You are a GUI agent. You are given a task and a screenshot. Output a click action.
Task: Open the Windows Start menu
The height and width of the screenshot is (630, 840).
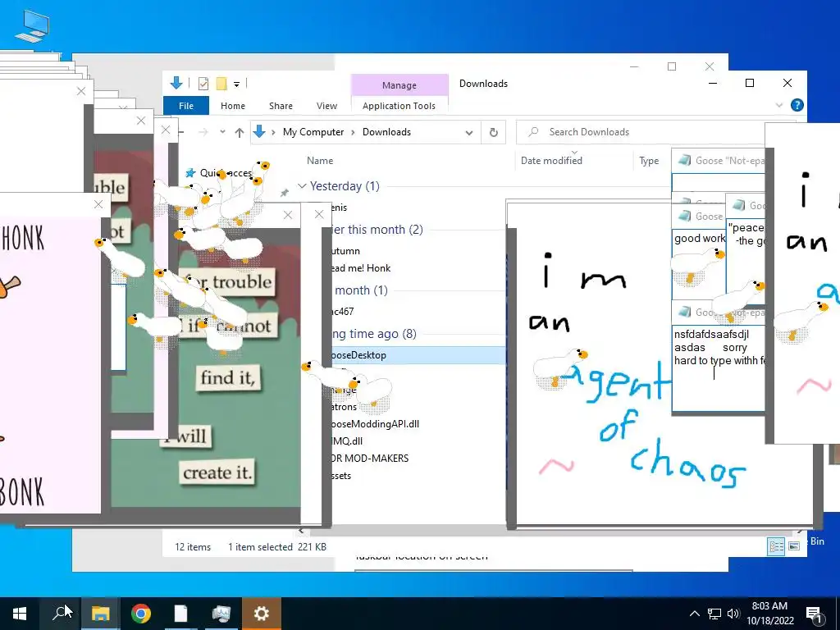[20, 614]
